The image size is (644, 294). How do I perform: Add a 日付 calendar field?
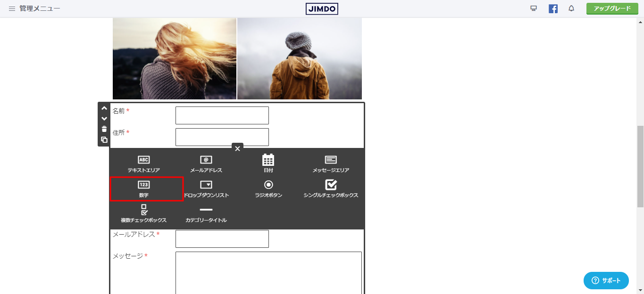268,163
